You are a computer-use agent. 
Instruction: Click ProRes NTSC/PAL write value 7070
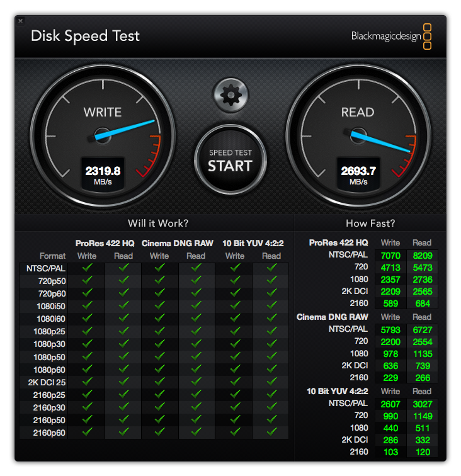click(390, 256)
